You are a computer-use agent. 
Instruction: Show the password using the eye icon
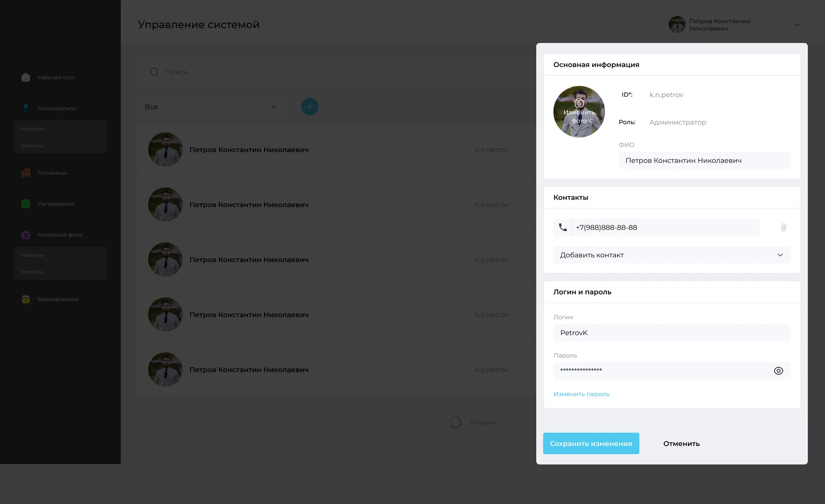(779, 371)
